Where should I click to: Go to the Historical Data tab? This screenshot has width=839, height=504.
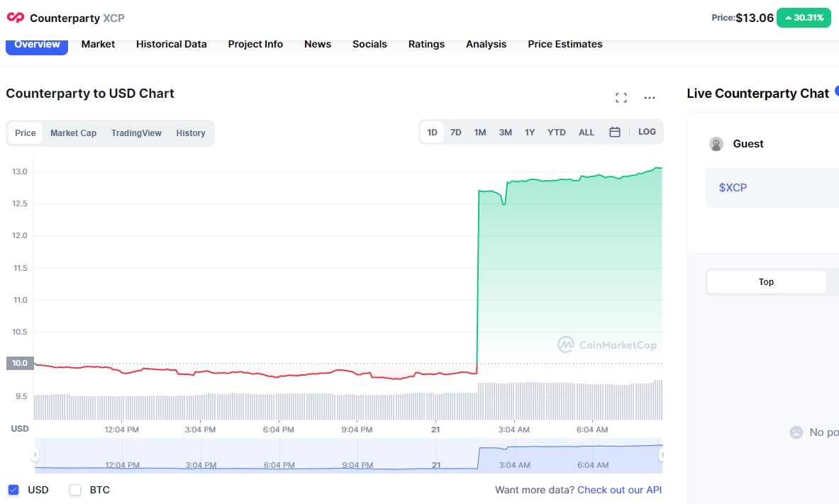171,45
